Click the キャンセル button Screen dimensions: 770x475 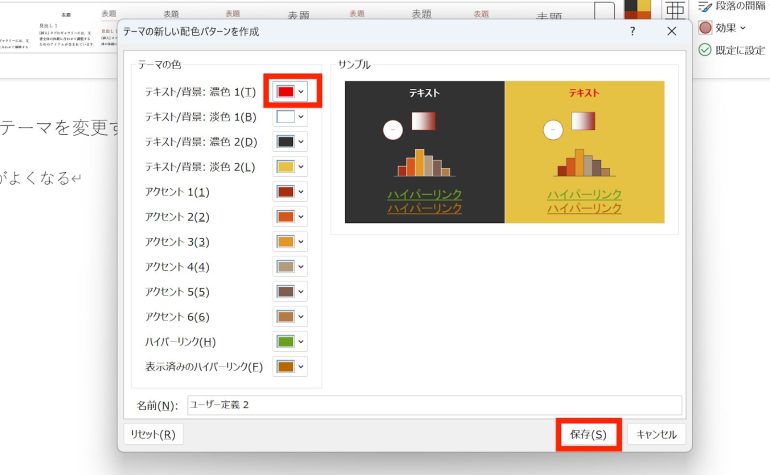tap(656, 435)
